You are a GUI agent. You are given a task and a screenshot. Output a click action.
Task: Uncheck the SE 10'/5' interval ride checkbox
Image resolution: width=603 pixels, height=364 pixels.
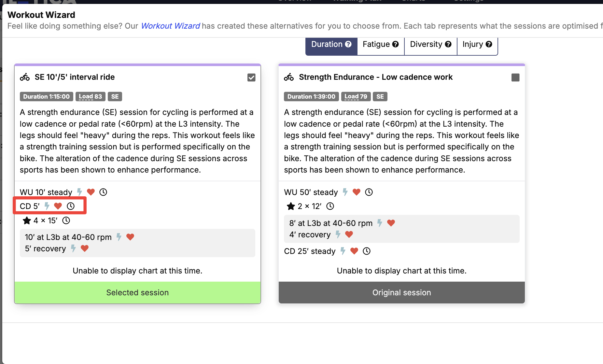click(x=251, y=77)
